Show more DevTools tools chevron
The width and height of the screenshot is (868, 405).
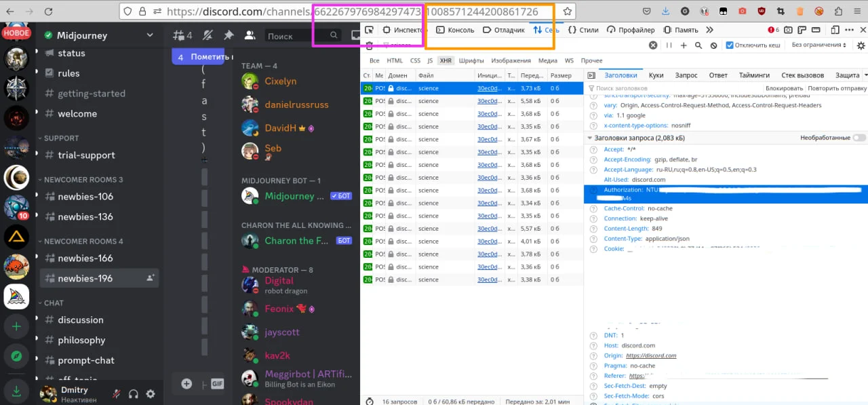tap(709, 30)
